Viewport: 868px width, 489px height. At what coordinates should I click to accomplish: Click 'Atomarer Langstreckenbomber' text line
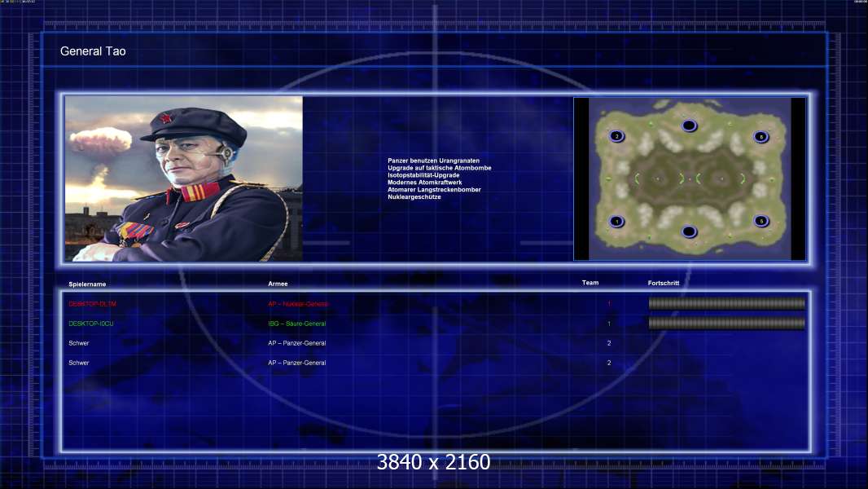coord(434,189)
